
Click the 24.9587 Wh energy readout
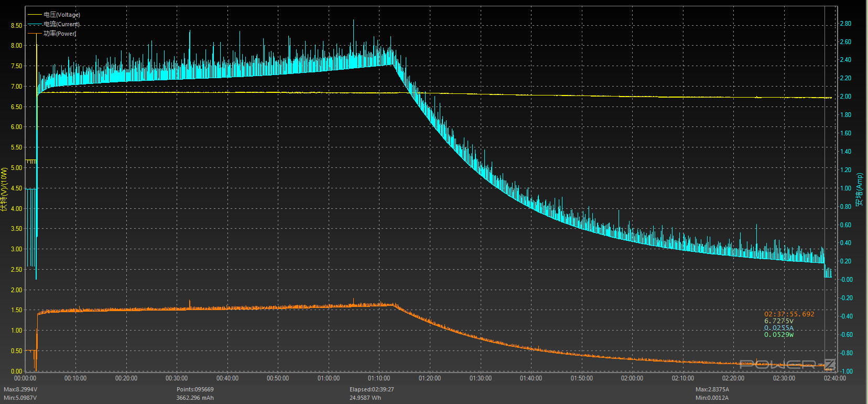(365, 398)
